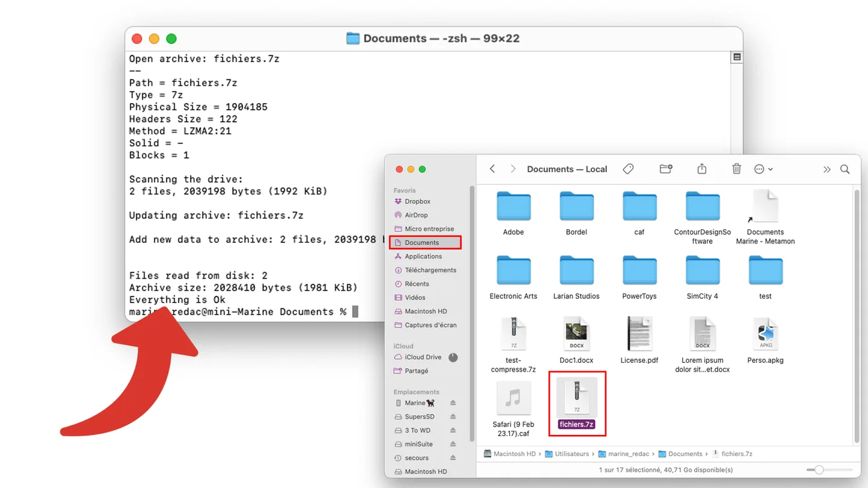Click Macintosh HD in the path bar
The height and width of the screenshot is (488, 868).
509,454
